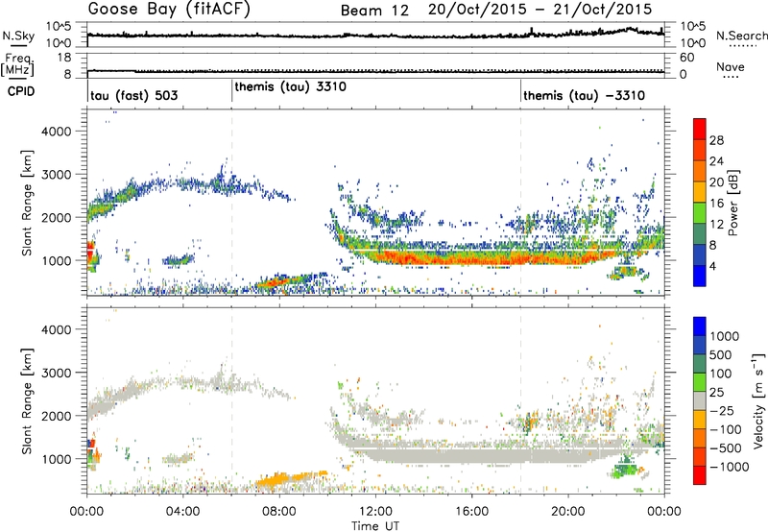This screenshot has height=532, width=768.
Task: Click the '04:00' time axis label
Action: [183, 512]
